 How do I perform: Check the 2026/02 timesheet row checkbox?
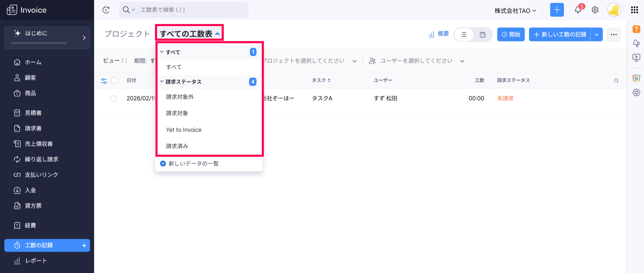tap(114, 99)
